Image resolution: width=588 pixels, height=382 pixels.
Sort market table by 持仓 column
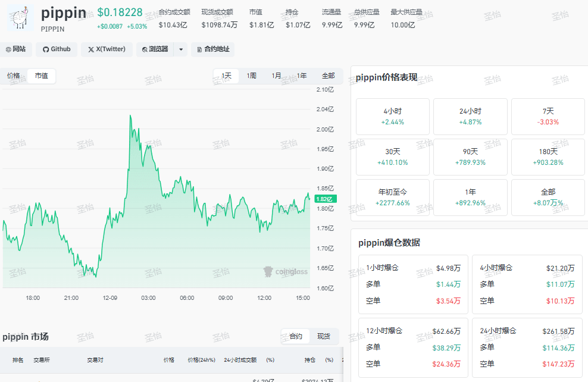point(309,360)
